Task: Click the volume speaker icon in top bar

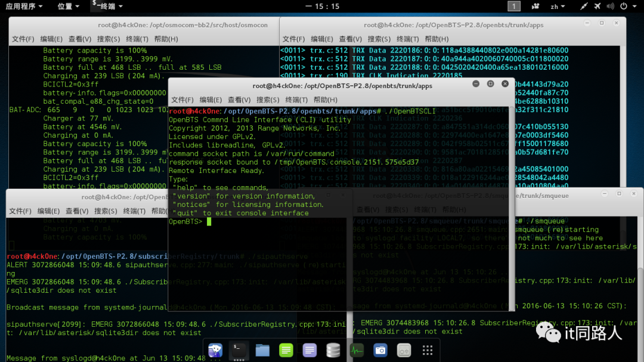Action: [x=611, y=6]
